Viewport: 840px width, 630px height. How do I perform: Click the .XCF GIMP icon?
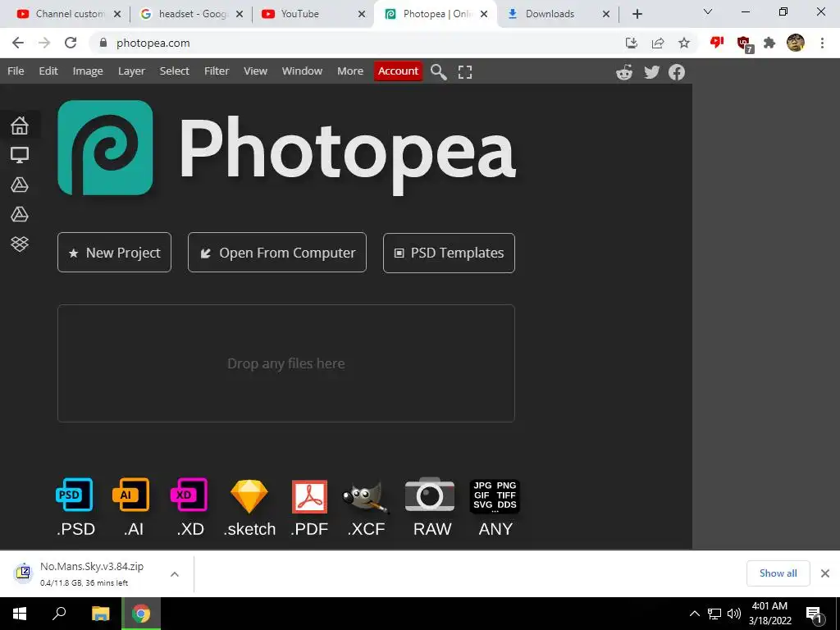(366, 497)
